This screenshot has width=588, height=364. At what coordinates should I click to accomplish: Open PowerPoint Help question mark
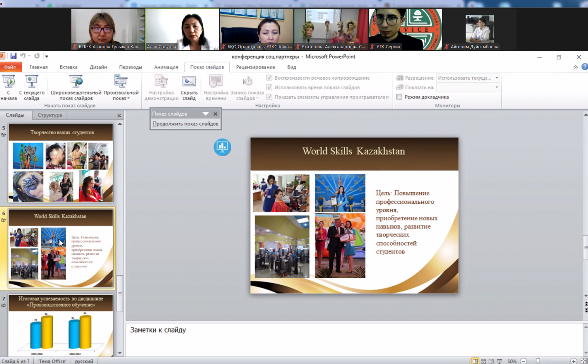coord(584,67)
